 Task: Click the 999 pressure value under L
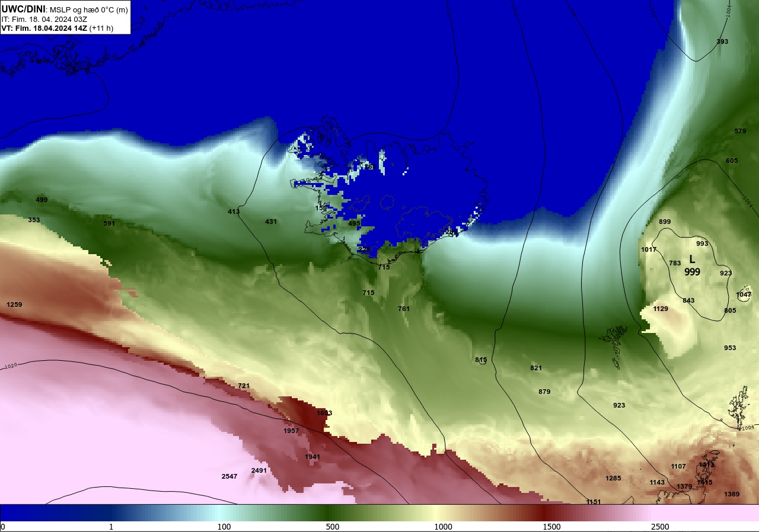(693, 272)
